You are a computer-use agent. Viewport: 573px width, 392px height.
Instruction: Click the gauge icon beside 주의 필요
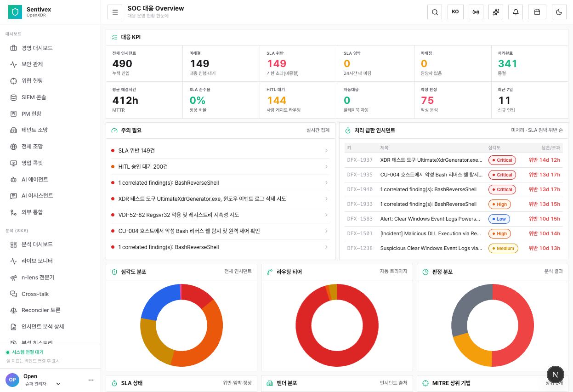[x=114, y=131]
